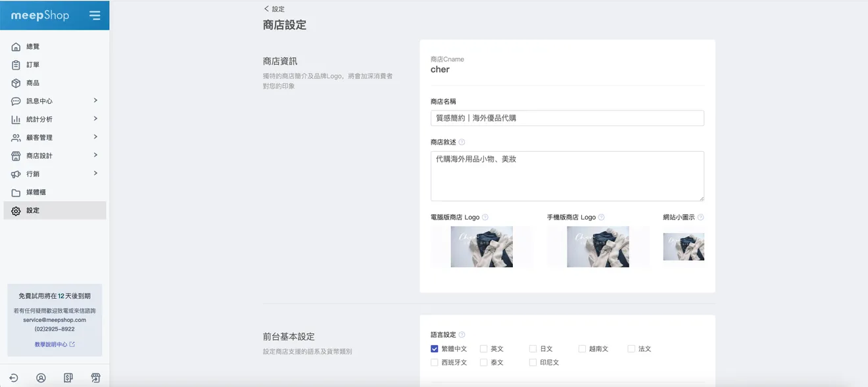The width and height of the screenshot is (868, 387).
Task: Click the 手機版商店 Logo image thumbnail
Action: [598, 246]
